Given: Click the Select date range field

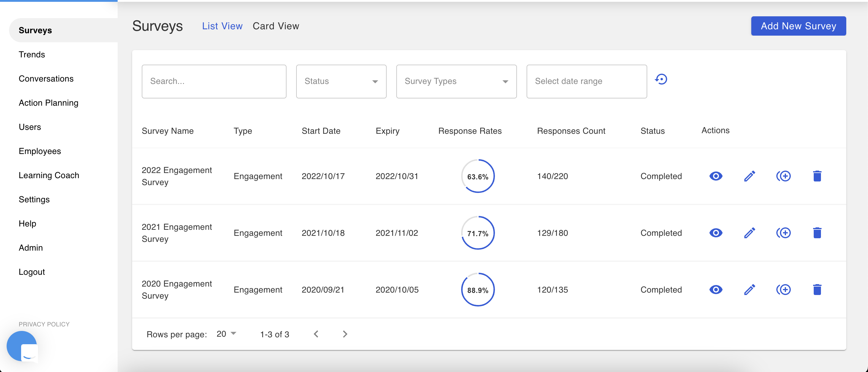Looking at the screenshot, I should point(587,81).
